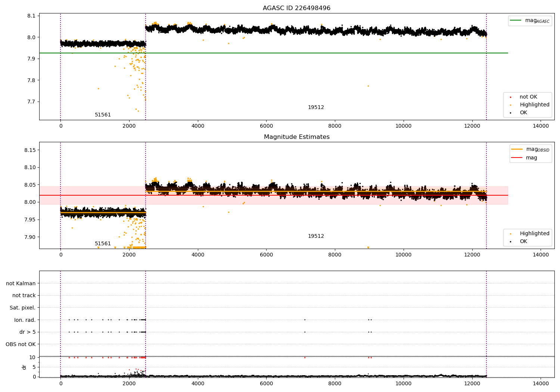Click the 19512 label in Magnitude Estimates plot

pyautogui.click(x=316, y=236)
